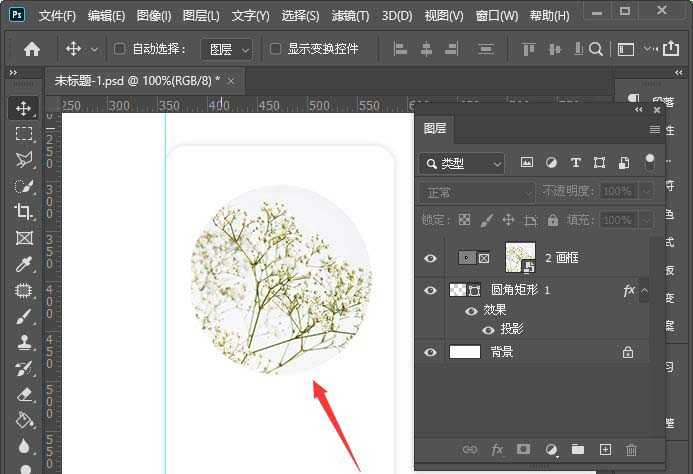Screen dimensions: 693x474
Task: Select the Eyedropper tool
Action: [24, 264]
